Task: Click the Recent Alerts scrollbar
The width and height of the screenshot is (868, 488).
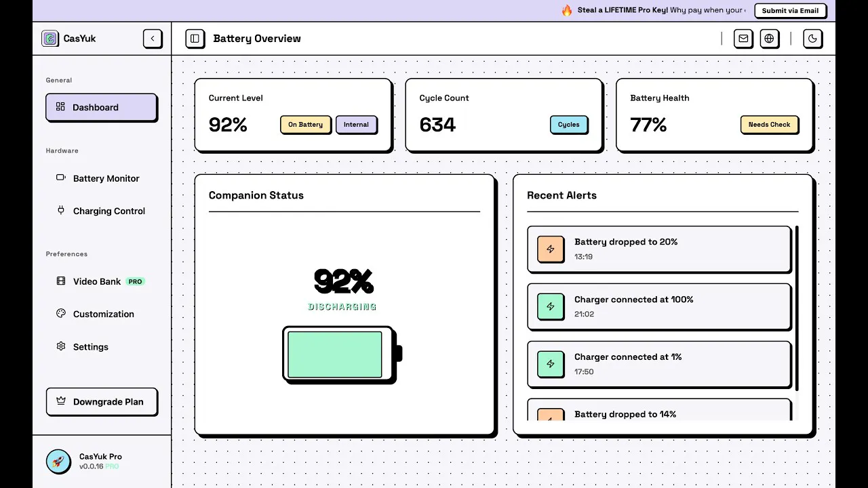Action: pos(797,308)
